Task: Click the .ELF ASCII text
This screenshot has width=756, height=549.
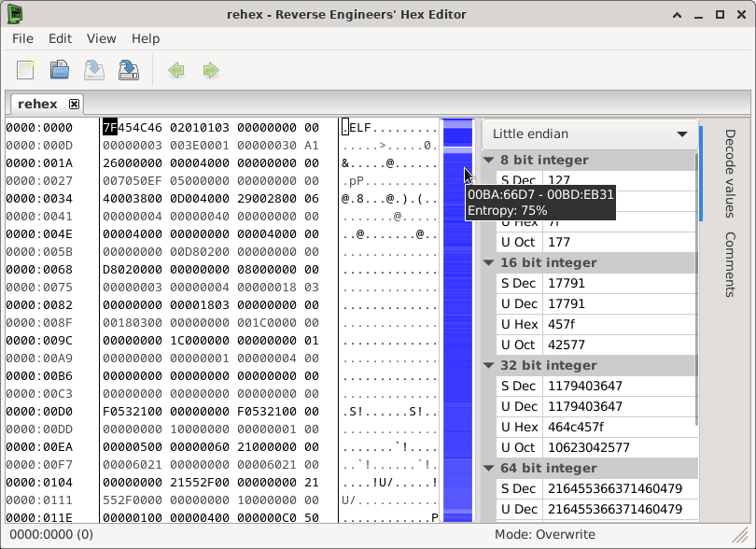Action: [357, 127]
